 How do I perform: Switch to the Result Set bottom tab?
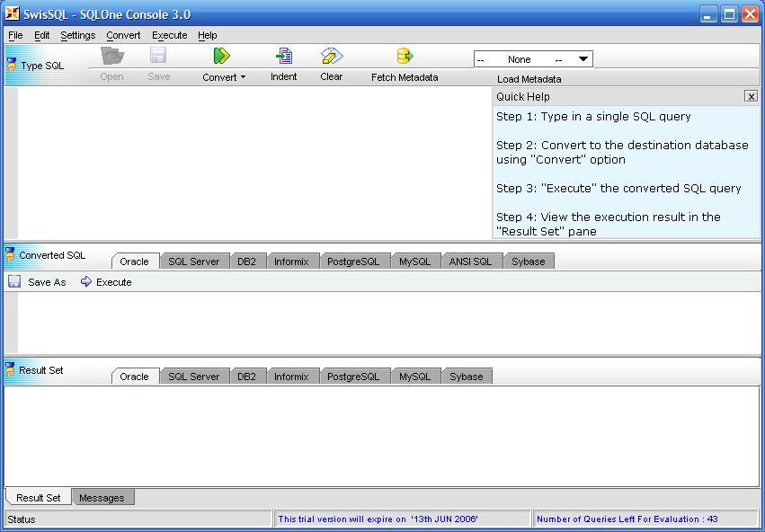[x=39, y=498]
